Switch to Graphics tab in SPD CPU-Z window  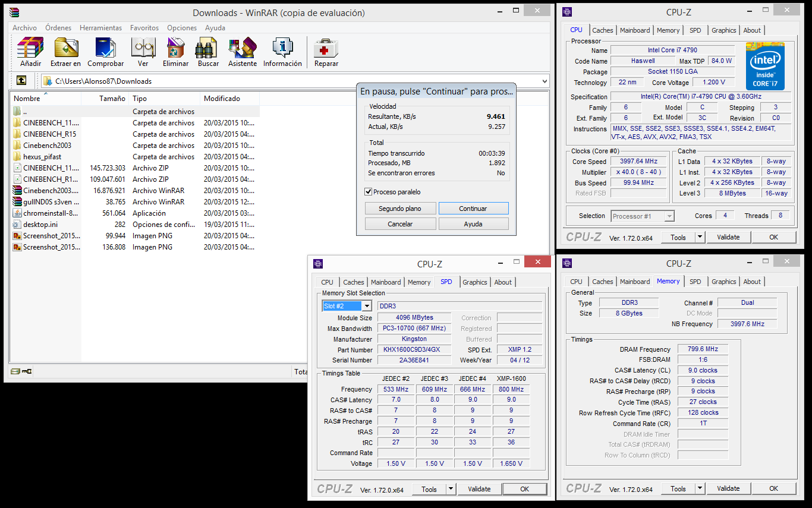(x=475, y=282)
